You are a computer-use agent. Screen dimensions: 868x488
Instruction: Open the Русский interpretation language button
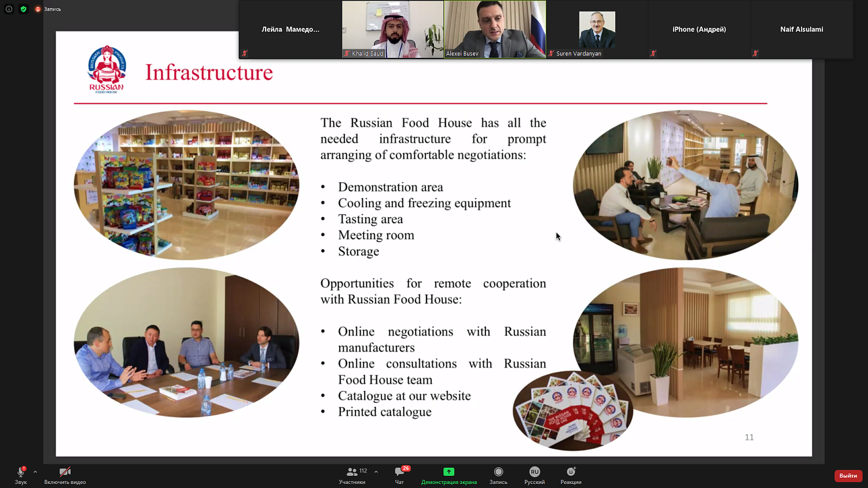535,475
